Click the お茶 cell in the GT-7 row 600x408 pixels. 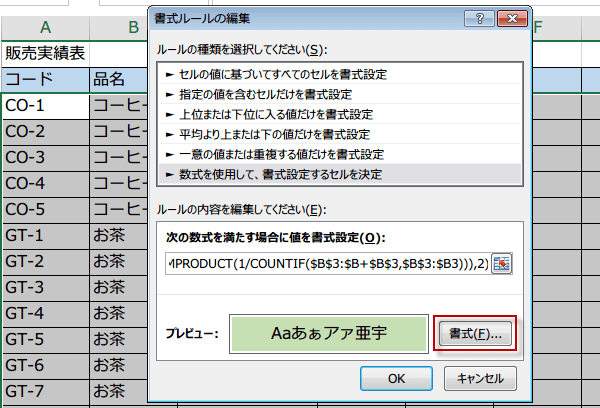point(119,392)
